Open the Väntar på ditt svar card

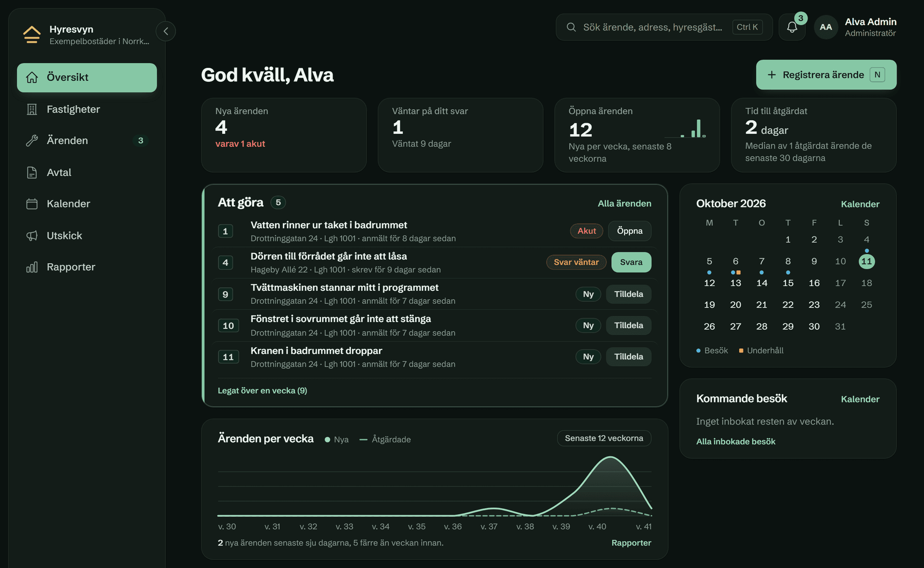[x=461, y=135]
